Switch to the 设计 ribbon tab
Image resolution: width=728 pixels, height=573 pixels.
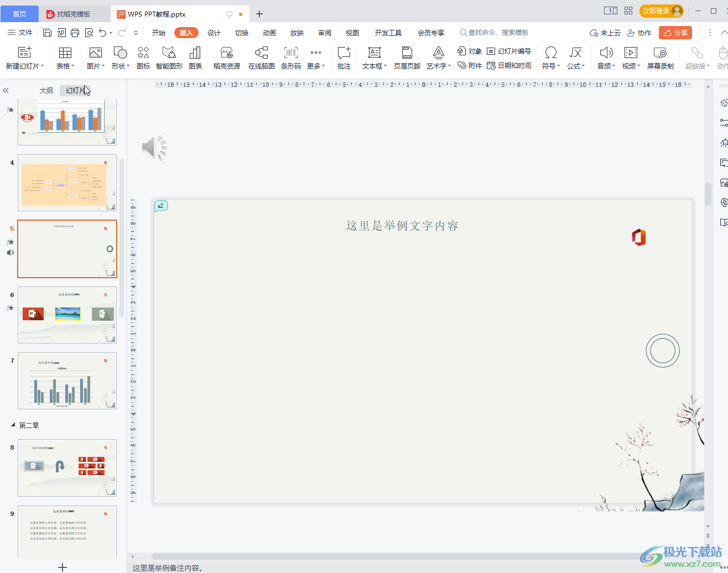tap(214, 33)
